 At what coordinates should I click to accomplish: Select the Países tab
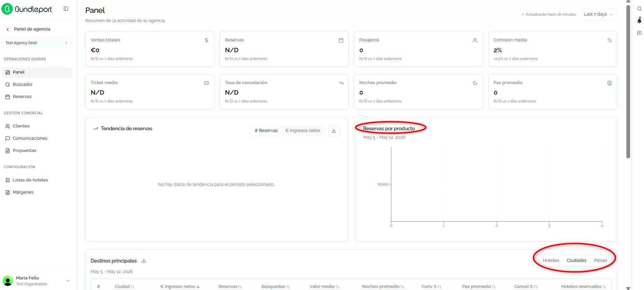click(600, 260)
